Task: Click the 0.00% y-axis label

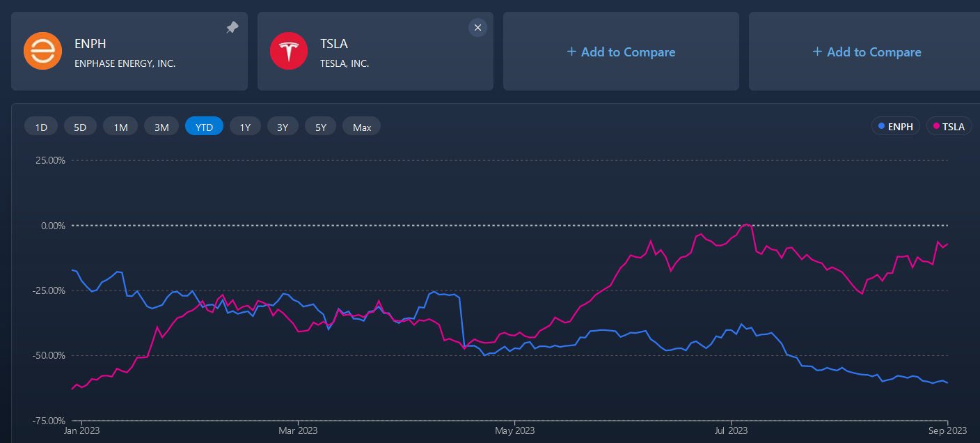Action: click(x=52, y=226)
